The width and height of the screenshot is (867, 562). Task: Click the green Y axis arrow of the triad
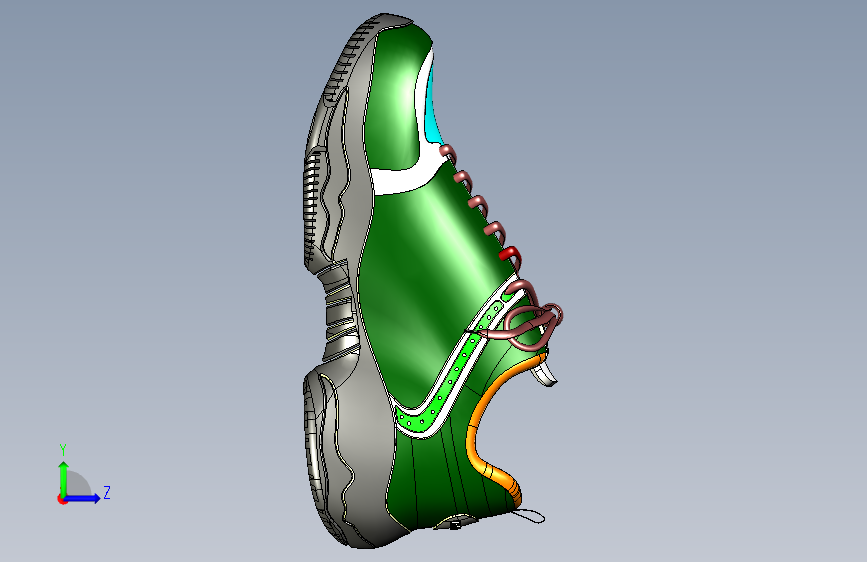[x=64, y=477]
